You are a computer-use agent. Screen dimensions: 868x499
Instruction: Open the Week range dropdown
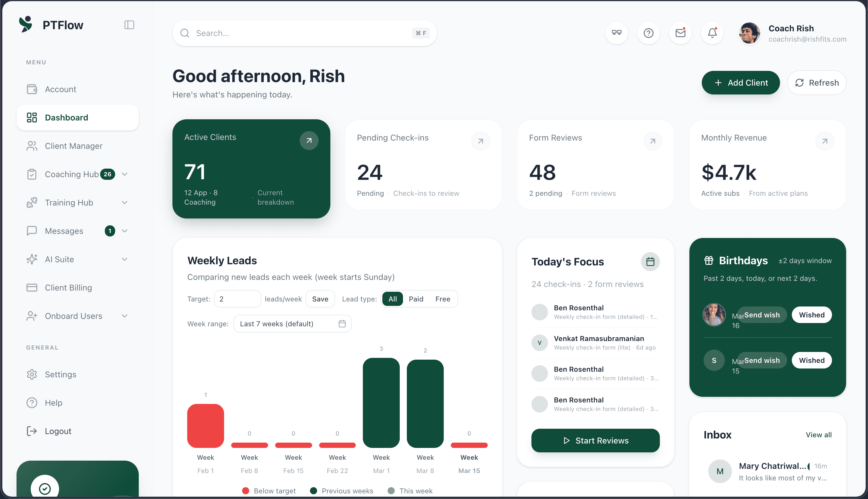[292, 324]
